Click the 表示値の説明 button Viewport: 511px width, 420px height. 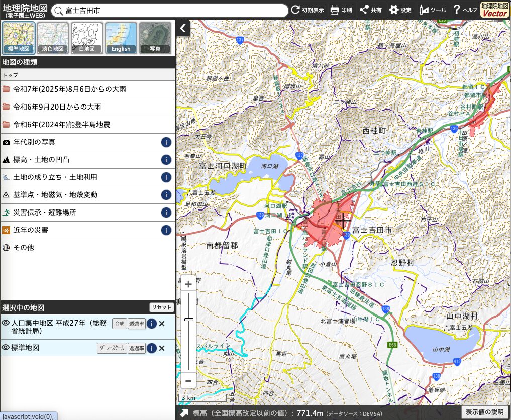pos(484,412)
